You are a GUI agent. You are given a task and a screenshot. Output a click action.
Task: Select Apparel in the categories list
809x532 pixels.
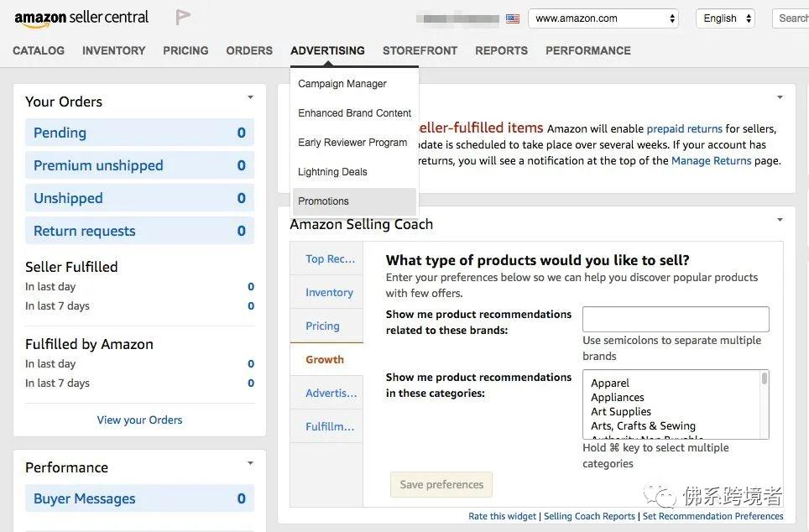[610, 383]
